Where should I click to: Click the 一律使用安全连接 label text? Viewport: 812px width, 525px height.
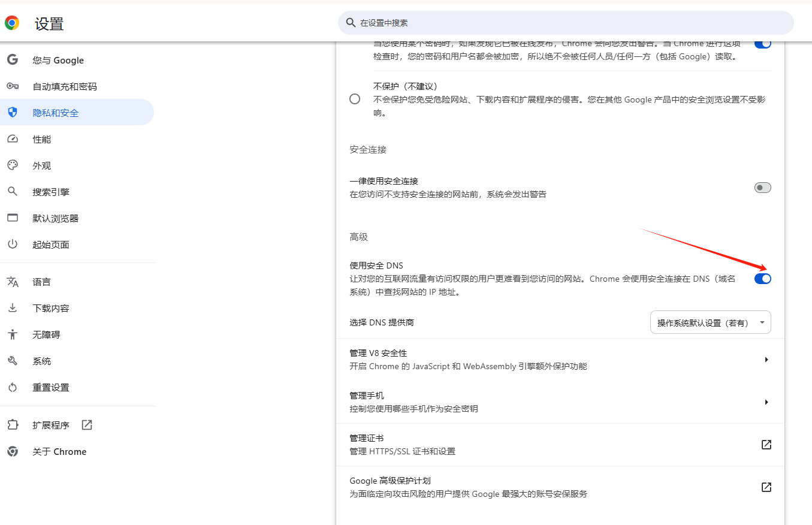pyautogui.click(x=384, y=181)
